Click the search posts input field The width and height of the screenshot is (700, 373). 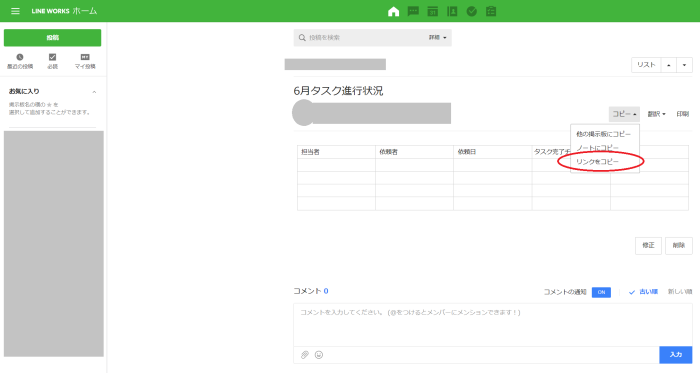pos(366,38)
